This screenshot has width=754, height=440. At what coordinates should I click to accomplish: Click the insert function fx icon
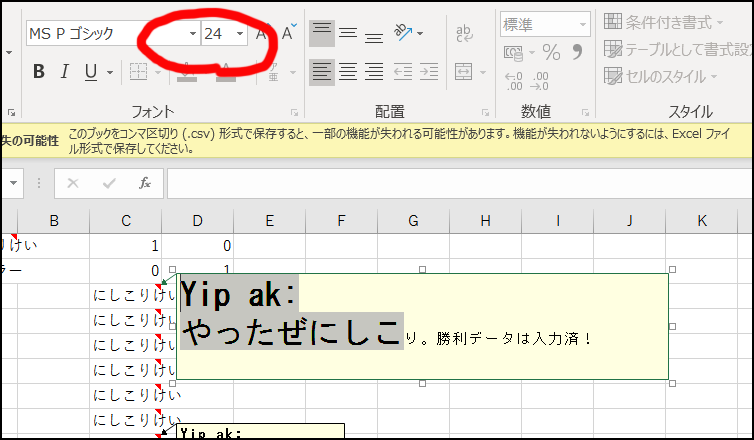(145, 183)
